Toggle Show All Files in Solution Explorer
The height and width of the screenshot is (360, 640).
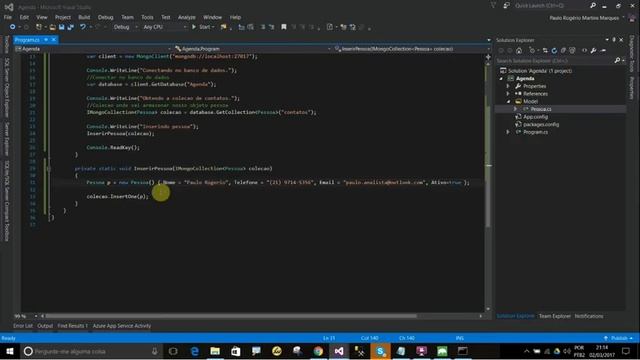coord(572,51)
